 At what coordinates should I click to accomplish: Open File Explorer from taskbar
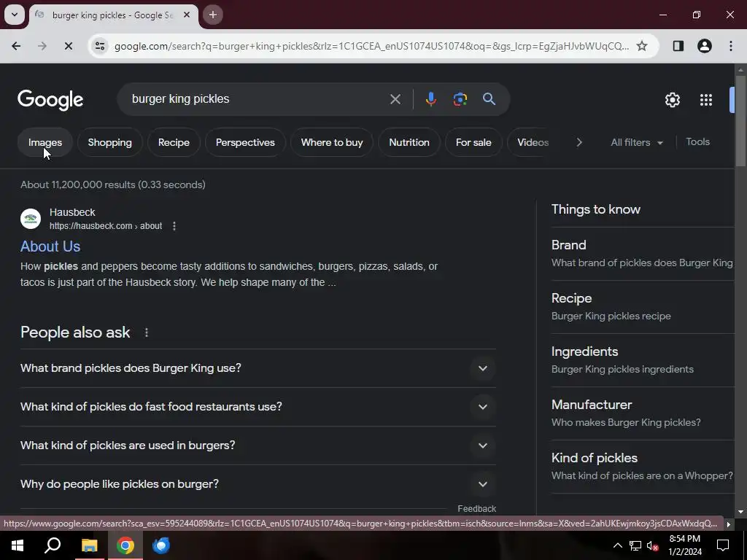coord(89,545)
